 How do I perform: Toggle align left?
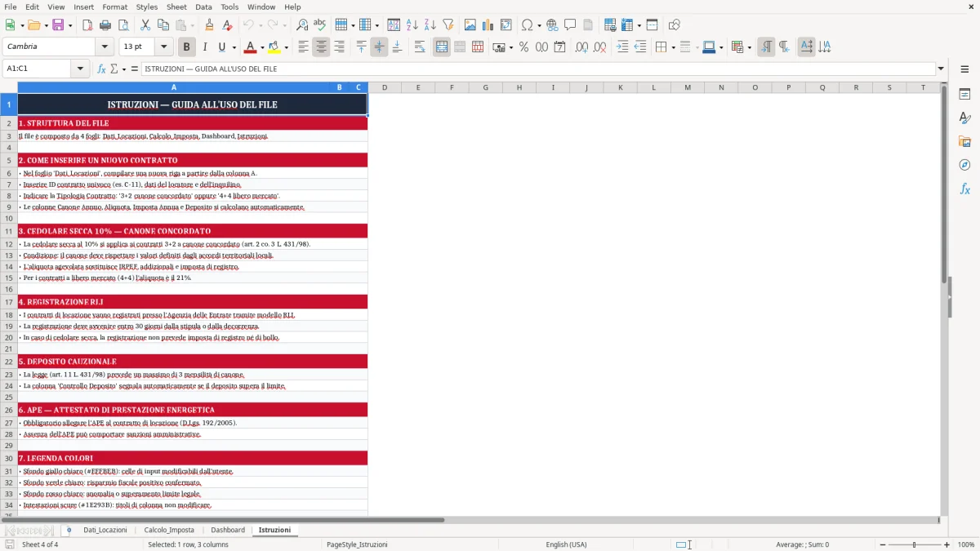[303, 47]
